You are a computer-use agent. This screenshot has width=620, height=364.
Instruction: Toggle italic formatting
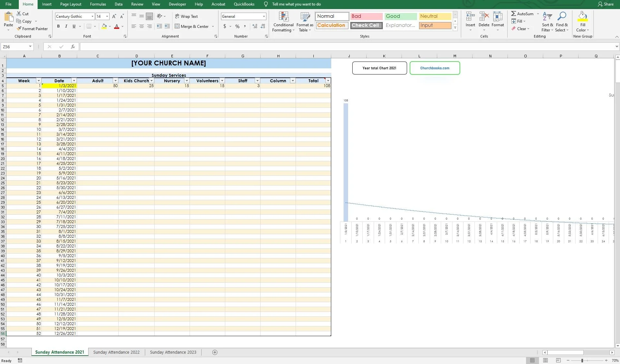point(66,26)
